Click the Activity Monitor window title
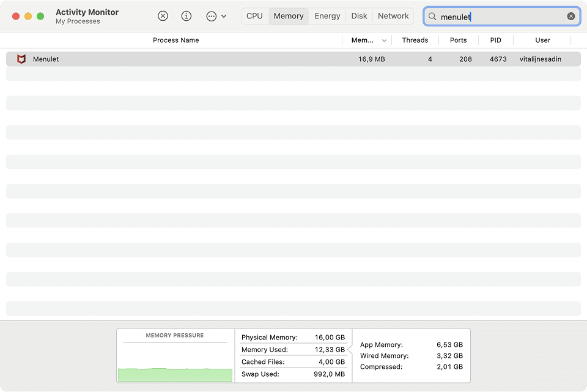 (87, 12)
